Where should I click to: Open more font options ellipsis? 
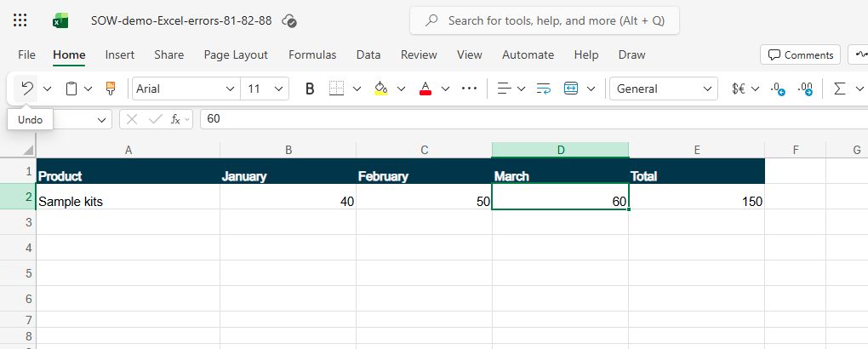[469, 89]
